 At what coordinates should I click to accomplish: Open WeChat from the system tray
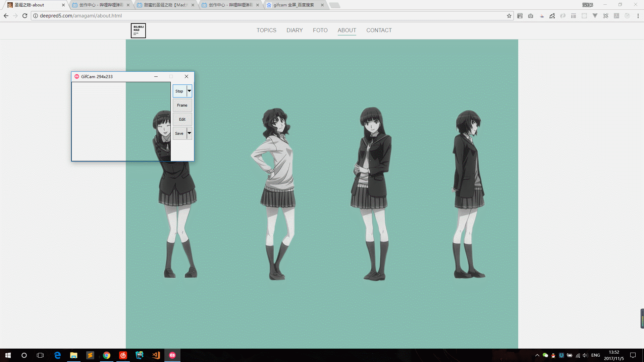(x=545, y=355)
